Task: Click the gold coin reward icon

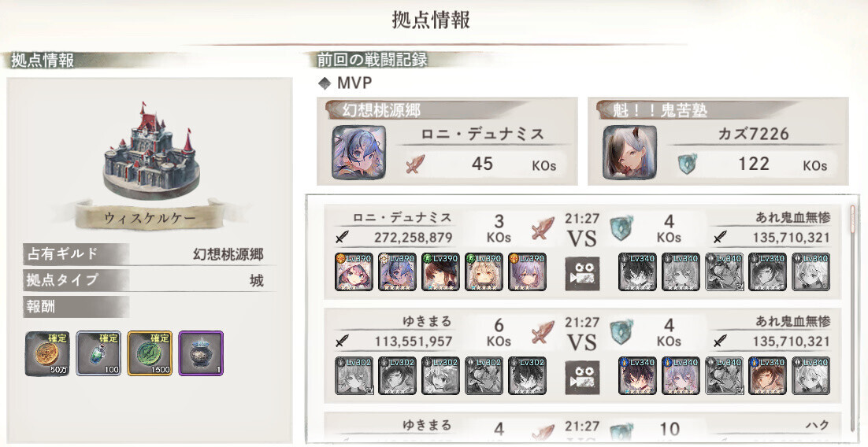Action: [x=47, y=353]
